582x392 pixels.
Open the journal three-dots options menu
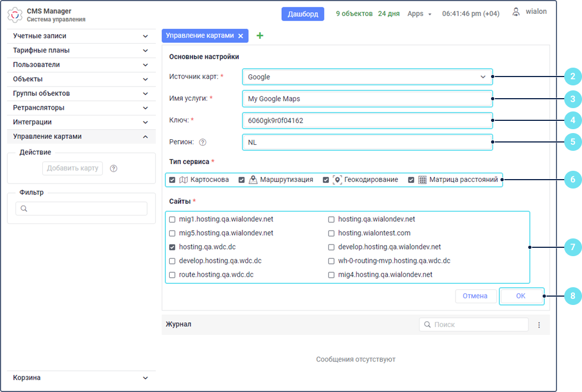tap(539, 325)
